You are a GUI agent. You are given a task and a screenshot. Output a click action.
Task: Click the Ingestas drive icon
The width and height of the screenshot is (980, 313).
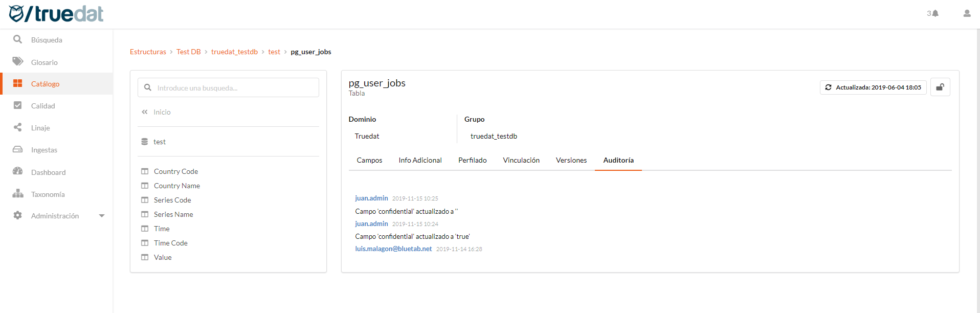click(18, 149)
